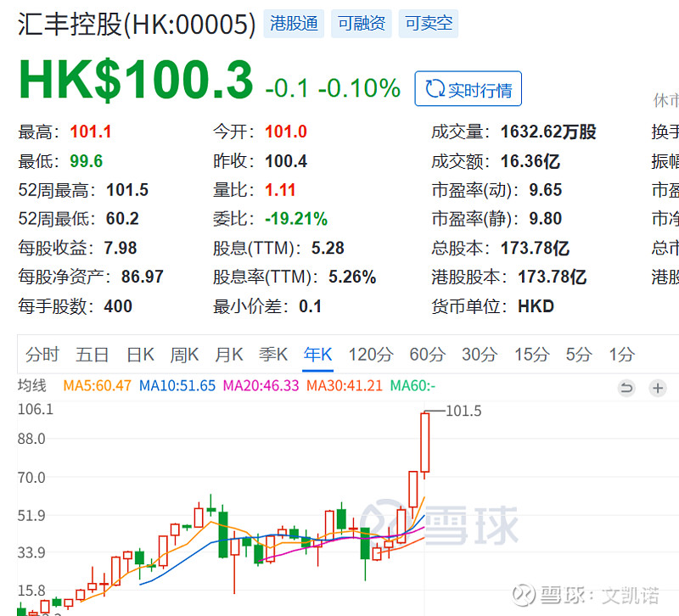Click the MA60:- moving average label
The image size is (679, 616).
point(412,385)
